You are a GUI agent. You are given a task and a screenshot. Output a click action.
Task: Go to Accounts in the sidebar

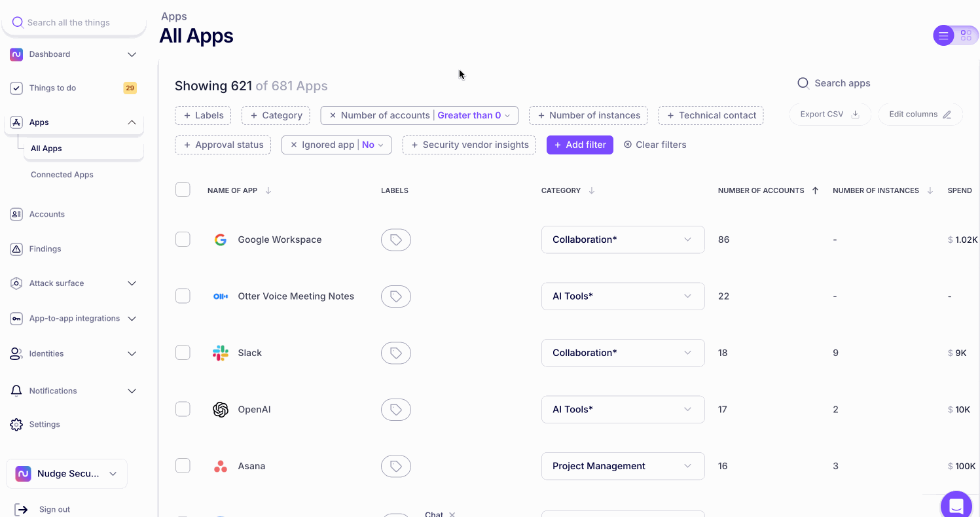pyautogui.click(x=46, y=214)
